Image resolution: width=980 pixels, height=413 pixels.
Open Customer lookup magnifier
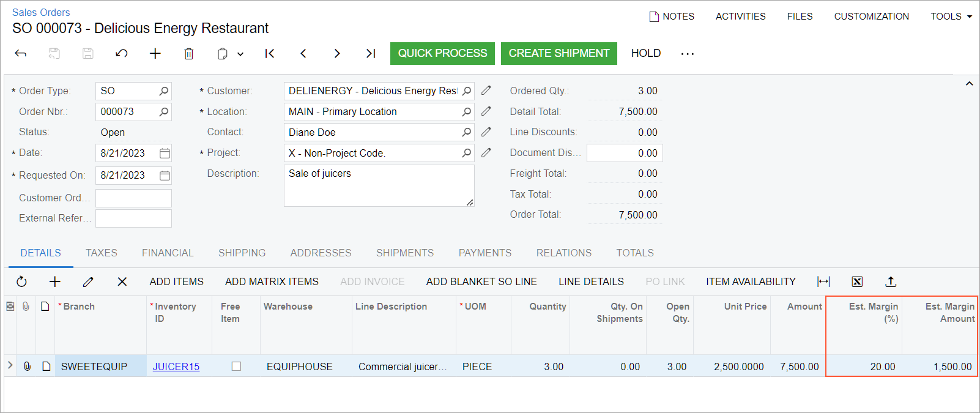click(x=467, y=91)
